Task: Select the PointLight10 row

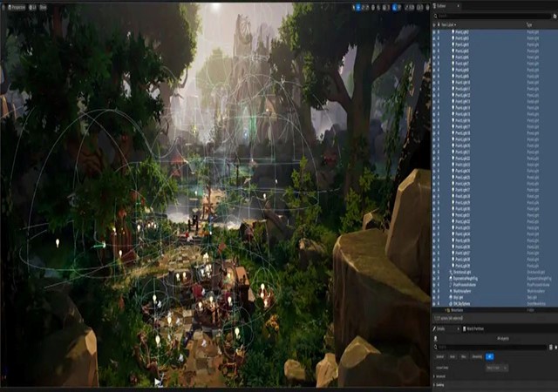Action: [x=494, y=83]
